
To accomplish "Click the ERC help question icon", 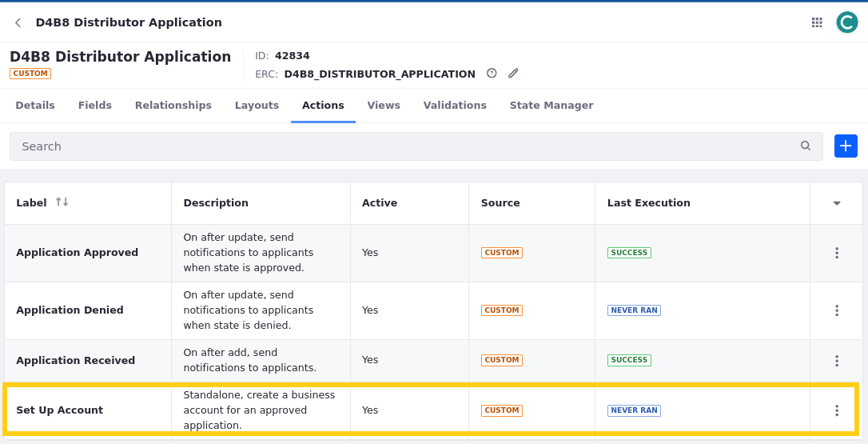I will click(492, 74).
